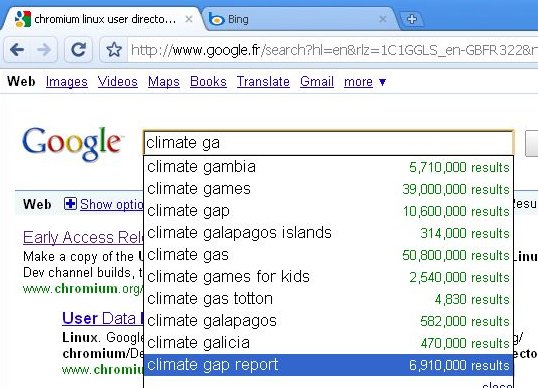Click the 39,000,000 results count text
Screen dimensions: 538x388
[x=456, y=189]
